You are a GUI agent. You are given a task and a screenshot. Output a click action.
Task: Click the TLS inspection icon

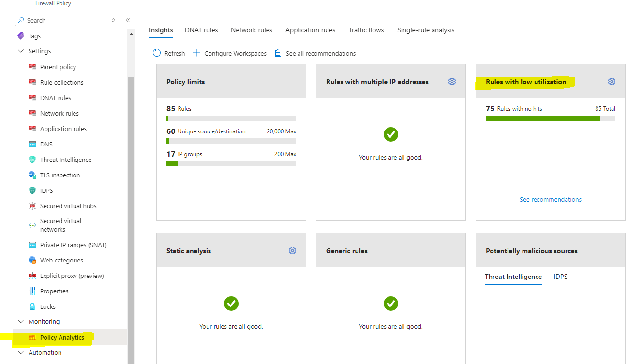32,175
